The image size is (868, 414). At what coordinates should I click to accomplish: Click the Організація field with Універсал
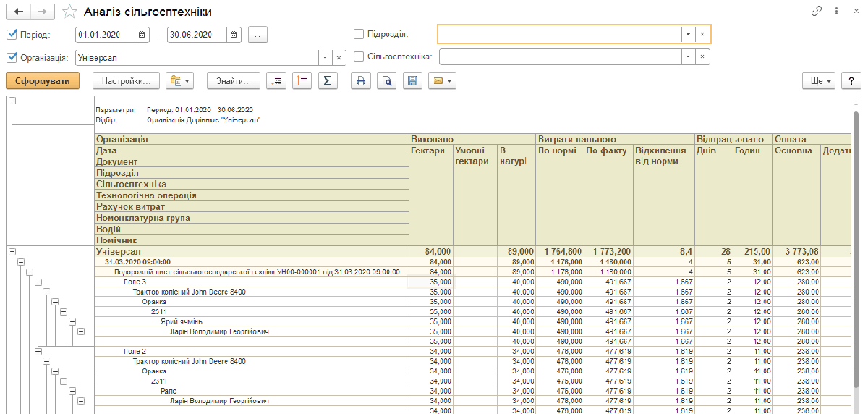tap(197, 57)
